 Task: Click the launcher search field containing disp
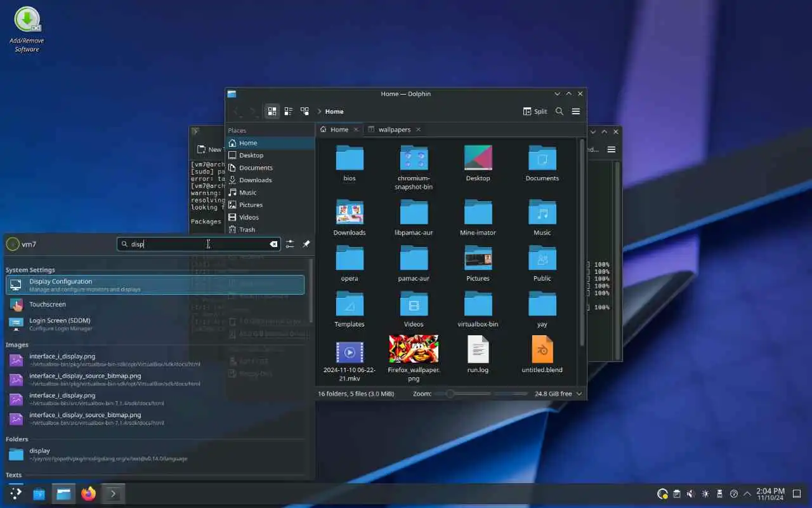coord(199,244)
